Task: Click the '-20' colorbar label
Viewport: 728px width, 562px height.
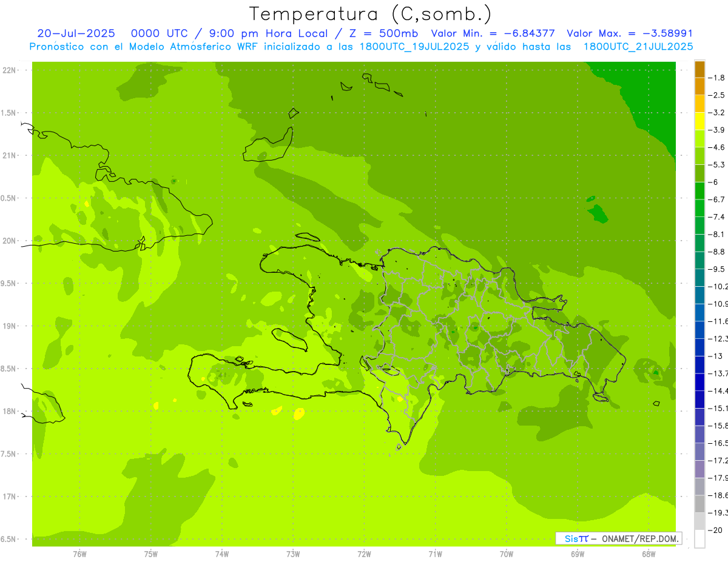Action: coord(715,530)
